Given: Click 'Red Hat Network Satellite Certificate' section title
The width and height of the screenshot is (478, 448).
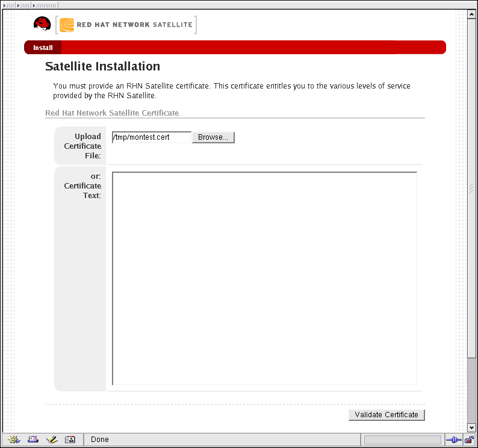Looking at the screenshot, I should pyautogui.click(x=112, y=113).
